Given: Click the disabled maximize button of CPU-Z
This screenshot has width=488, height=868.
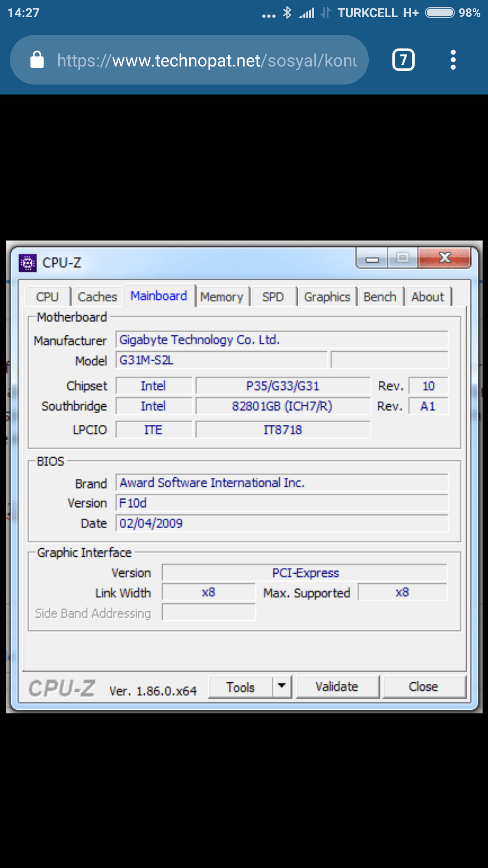Looking at the screenshot, I should click(x=403, y=258).
